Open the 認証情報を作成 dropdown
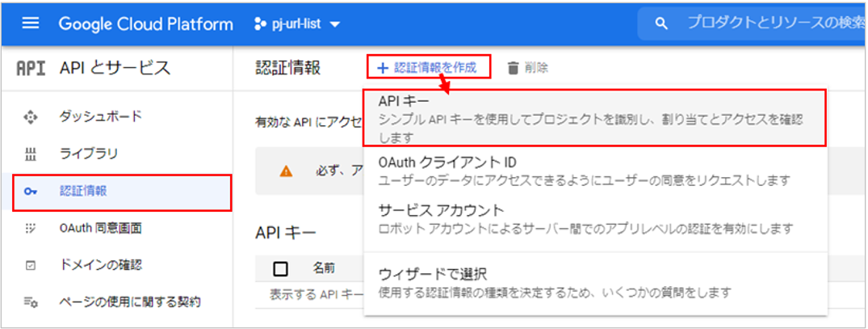Viewport: 868px width, 329px height. click(429, 68)
